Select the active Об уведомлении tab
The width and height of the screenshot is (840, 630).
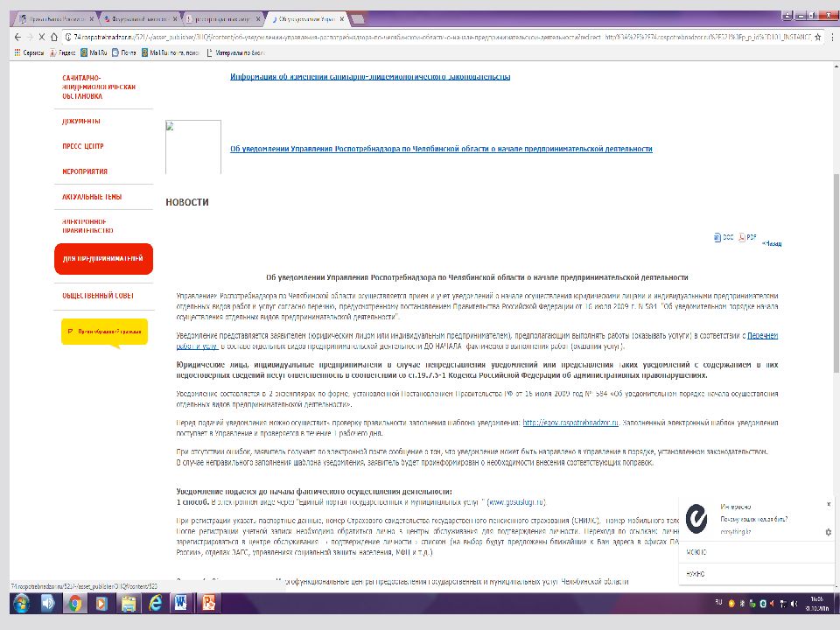pyautogui.click(x=305, y=18)
